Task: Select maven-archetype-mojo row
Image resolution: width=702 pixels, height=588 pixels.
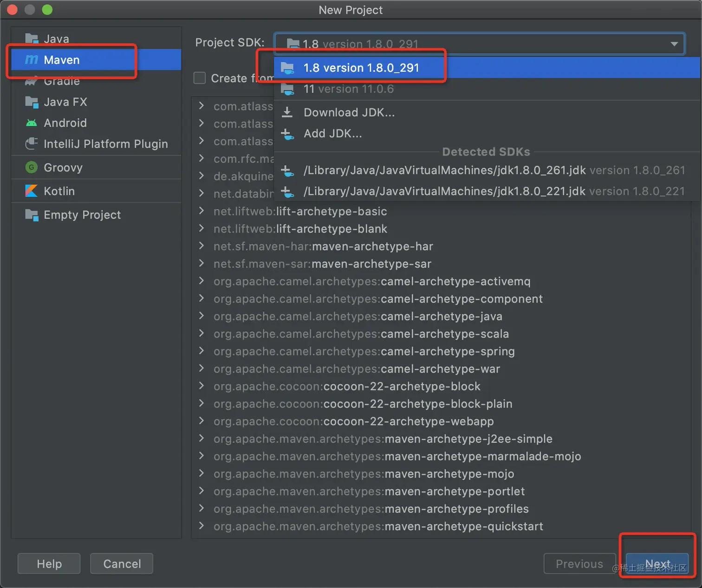Action: coord(441,474)
